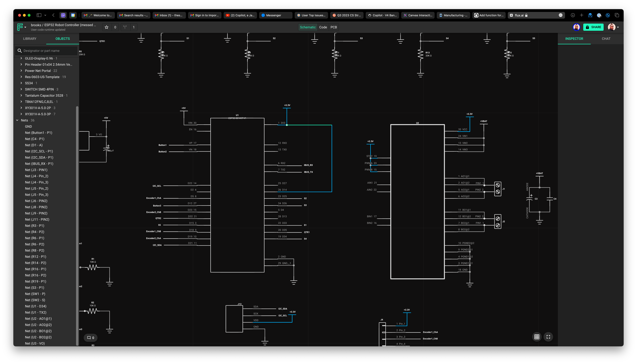Open the Flux logo main menu
637x364 pixels.
tap(21, 27)
